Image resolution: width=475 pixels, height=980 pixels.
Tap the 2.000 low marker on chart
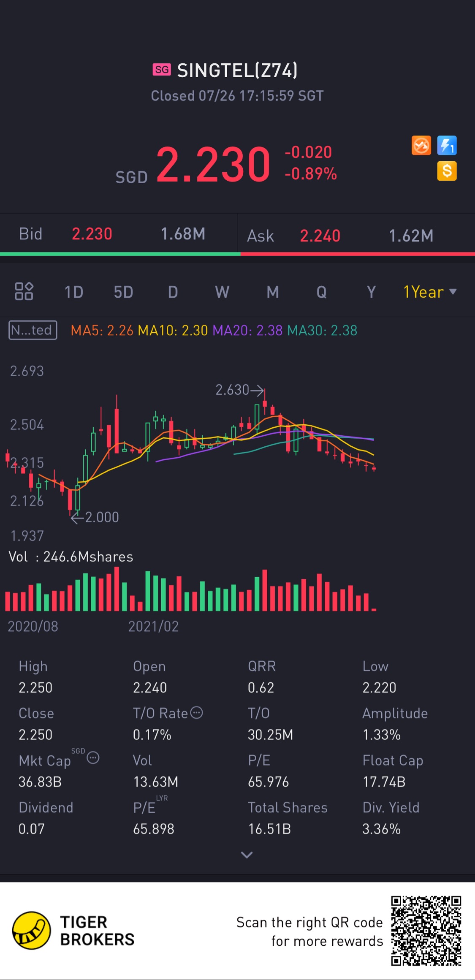point(95,517)
